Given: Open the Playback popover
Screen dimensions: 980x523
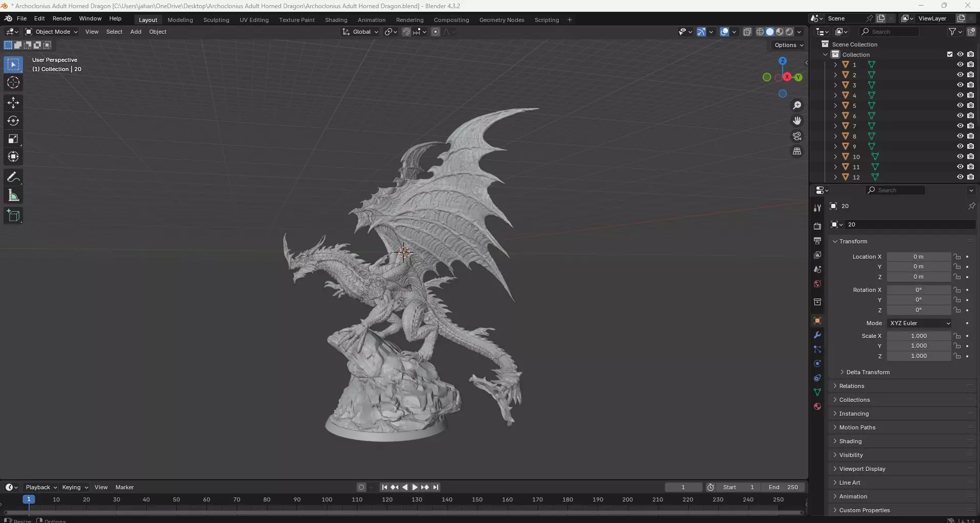Looking at the screenshot, I should tap(41, 487).
